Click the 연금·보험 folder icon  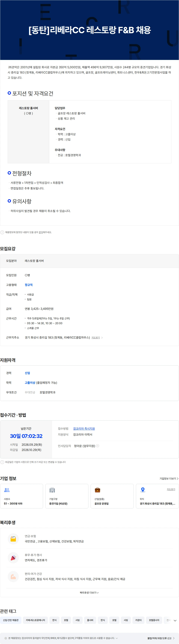click(13, 539)
